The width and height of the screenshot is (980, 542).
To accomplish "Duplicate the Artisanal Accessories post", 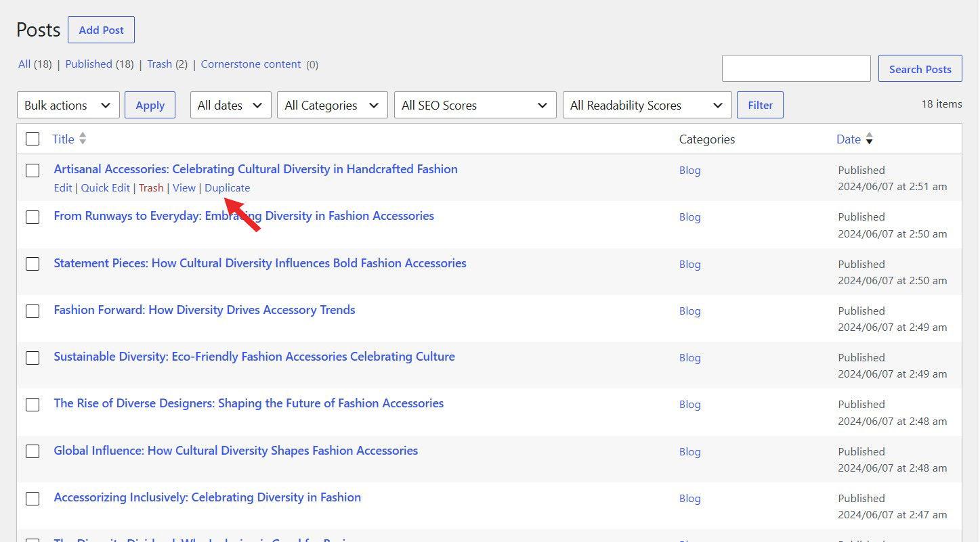I will (x=228, y=188).
